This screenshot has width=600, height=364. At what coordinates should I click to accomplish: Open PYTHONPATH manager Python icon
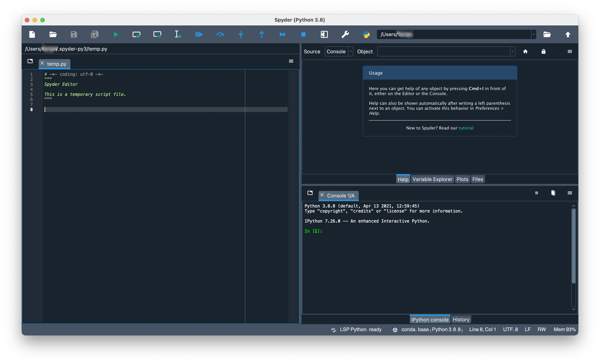click(x=366, y=34)
